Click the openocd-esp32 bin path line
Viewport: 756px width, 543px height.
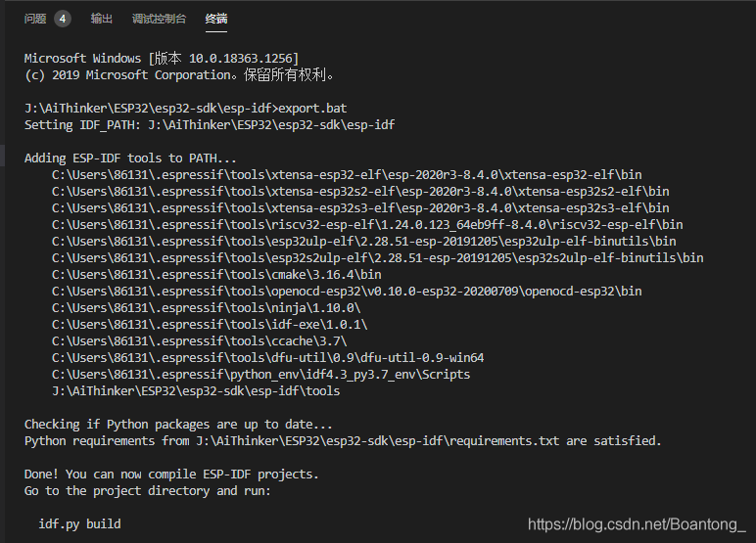[x=347, y=291]
